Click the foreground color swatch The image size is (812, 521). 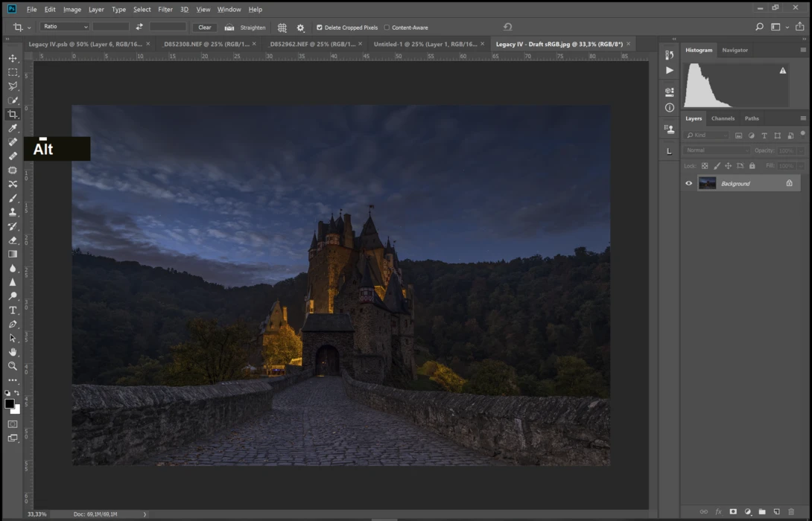pyautogui.click(x=10, y=404)
